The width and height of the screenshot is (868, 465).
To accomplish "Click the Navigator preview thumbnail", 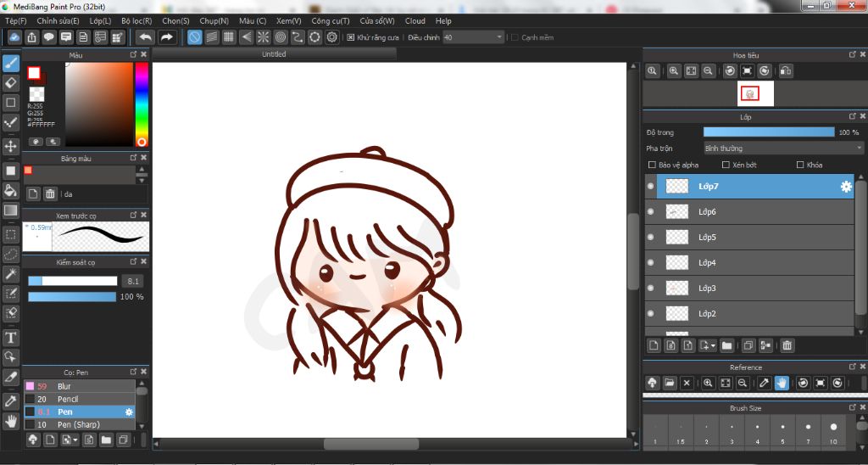I will pos(755,93).
